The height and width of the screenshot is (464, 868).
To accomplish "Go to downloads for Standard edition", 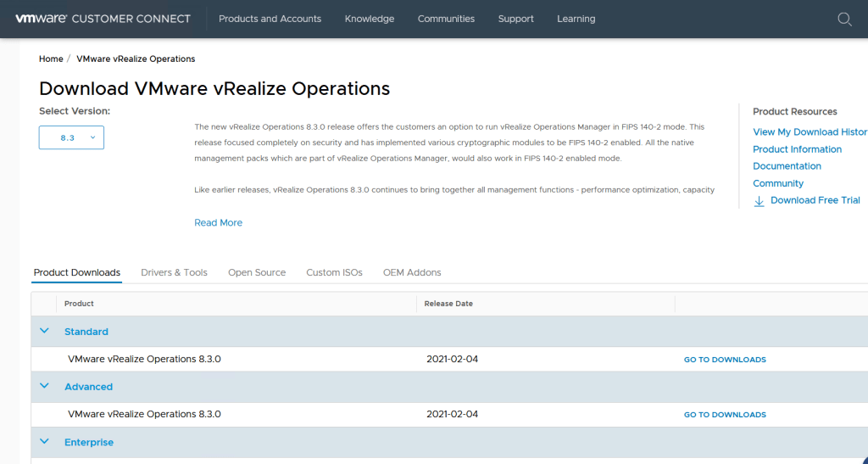I will (x=725, y=360).
